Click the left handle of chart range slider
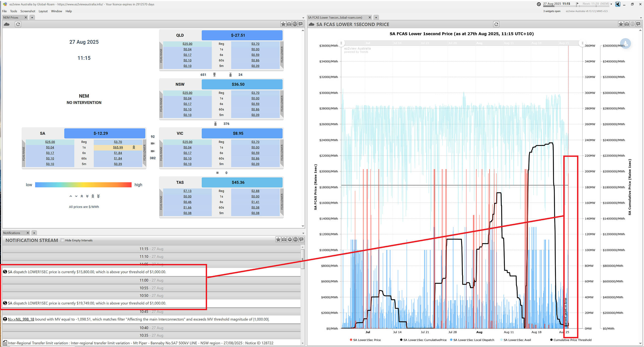Viewport: 644px width, 347px height. [341, 43]
